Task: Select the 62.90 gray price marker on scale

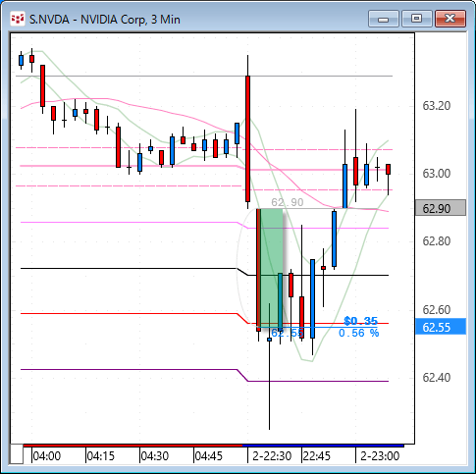Action: tap(441, 208)
